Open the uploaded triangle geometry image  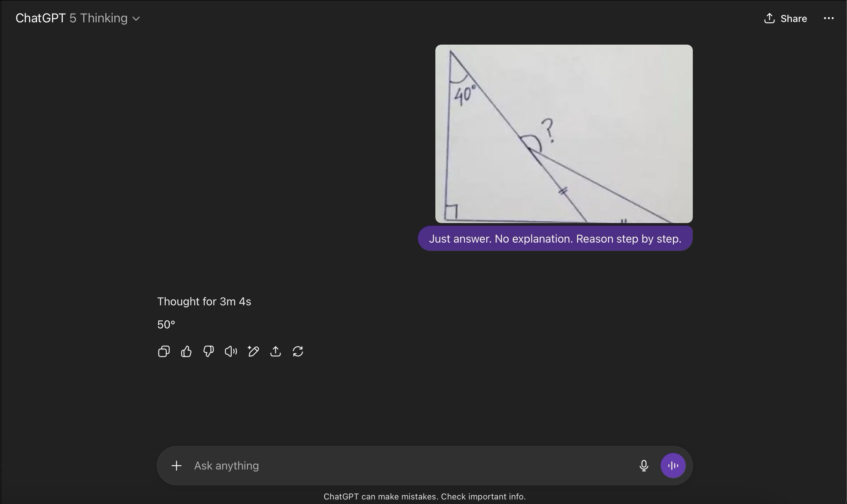coord(564,134)
